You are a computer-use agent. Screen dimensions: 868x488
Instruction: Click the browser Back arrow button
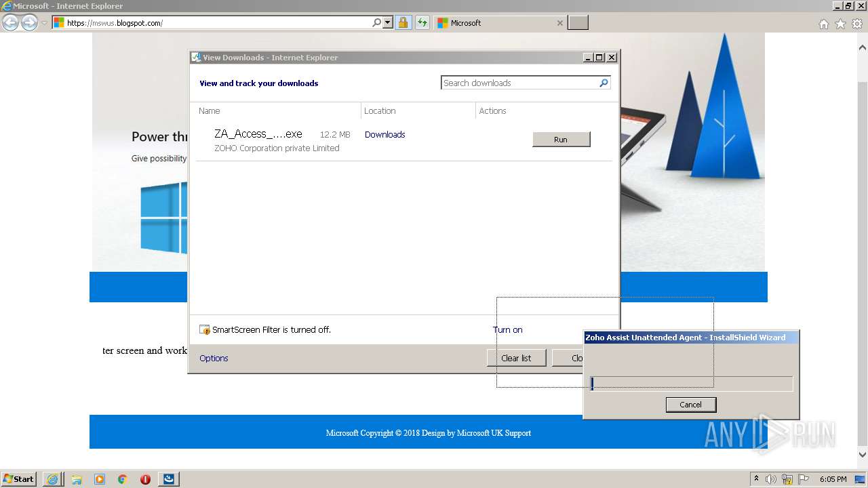(10, 22)
